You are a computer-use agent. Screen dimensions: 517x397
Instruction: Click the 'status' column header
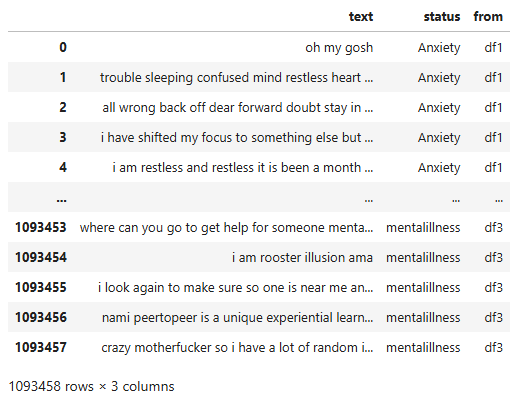442,17
